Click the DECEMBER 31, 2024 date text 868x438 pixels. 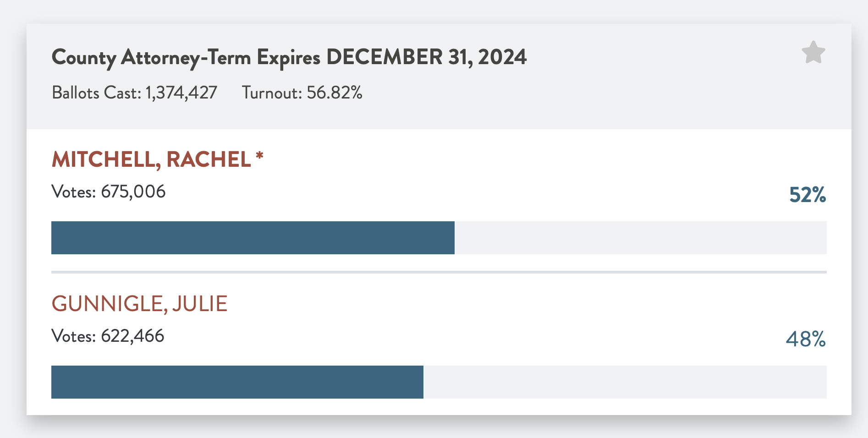[x=427, y=57]
